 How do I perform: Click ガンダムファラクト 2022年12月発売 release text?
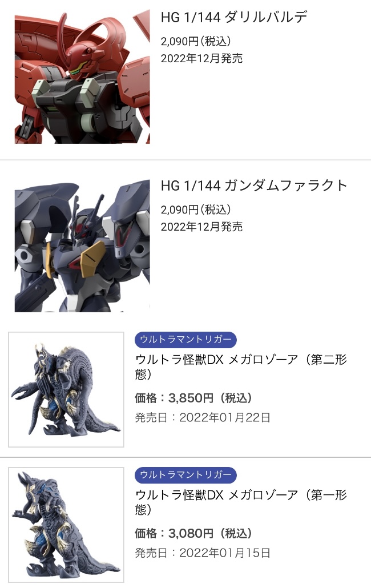201,227
